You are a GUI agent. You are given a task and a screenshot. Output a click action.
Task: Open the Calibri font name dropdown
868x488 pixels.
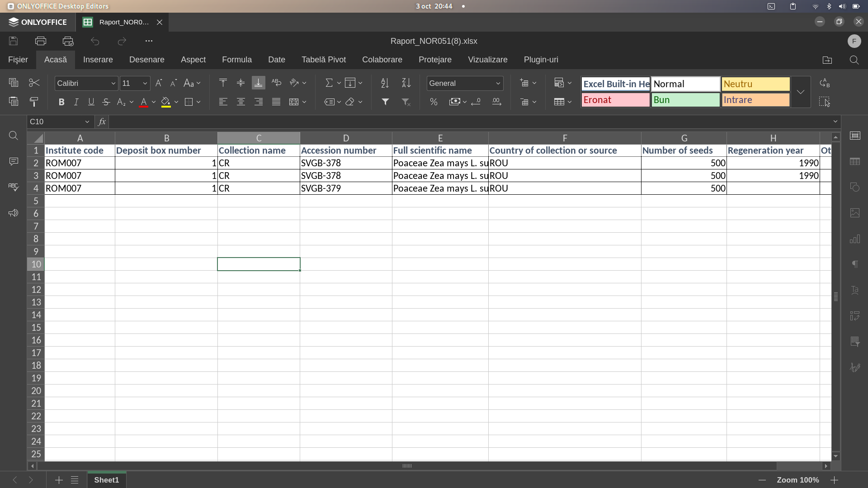pos(113,84)
